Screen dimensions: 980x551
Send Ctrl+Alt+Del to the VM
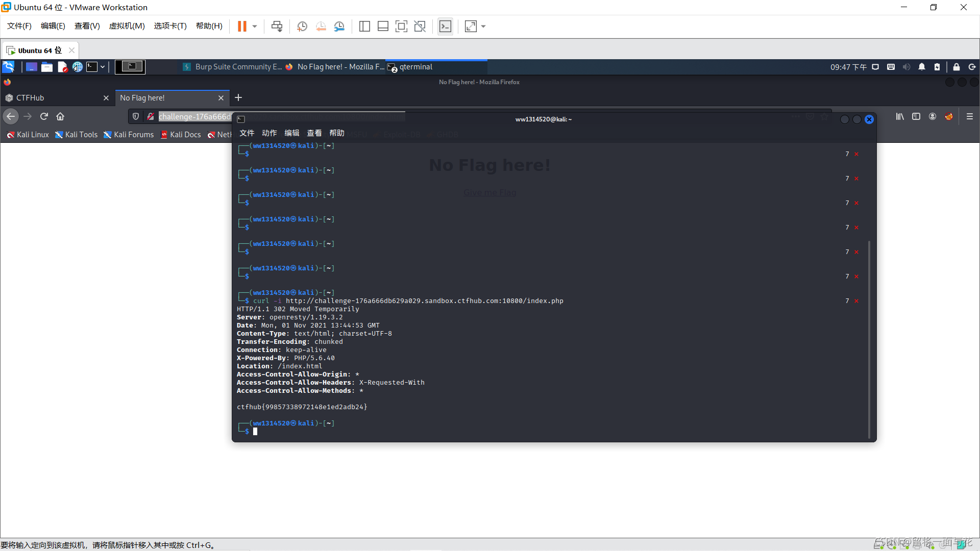[x=277, y=27]
